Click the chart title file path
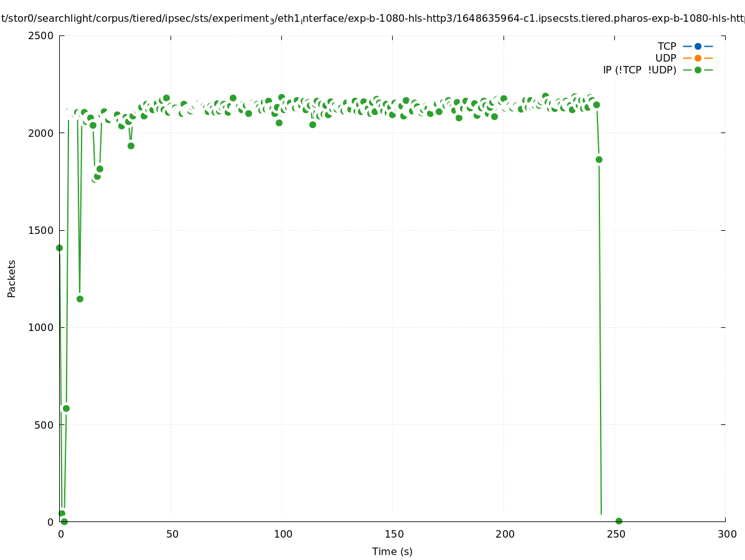This screenshot has height=560, width=745. (x=372, y=19)
